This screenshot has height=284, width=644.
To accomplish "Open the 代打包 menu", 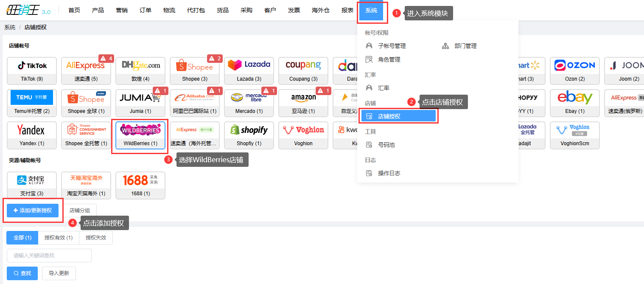I will 196,10.
